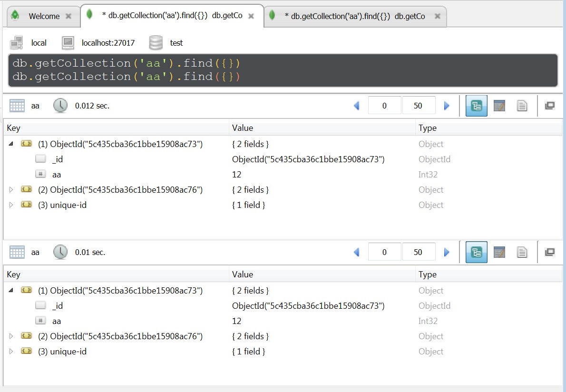
Task: Click the Int32 aa field icon in top results
Action: (x=40, y=174)
